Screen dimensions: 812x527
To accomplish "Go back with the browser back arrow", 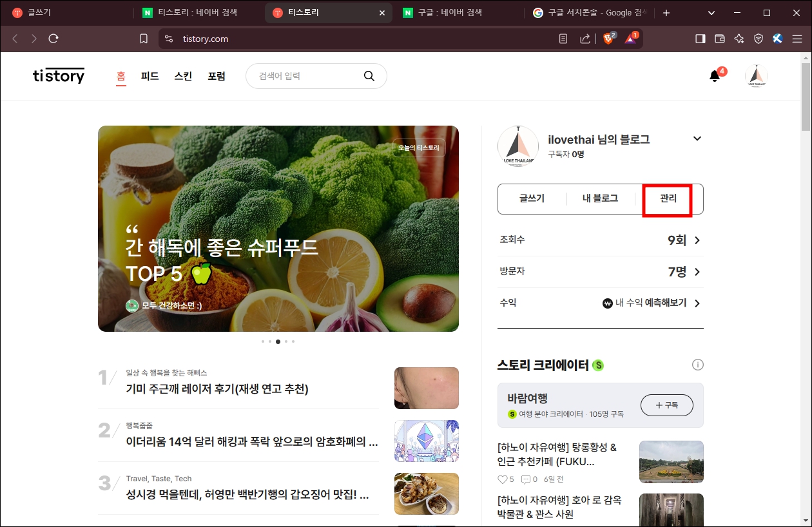I will click(15, 39).
